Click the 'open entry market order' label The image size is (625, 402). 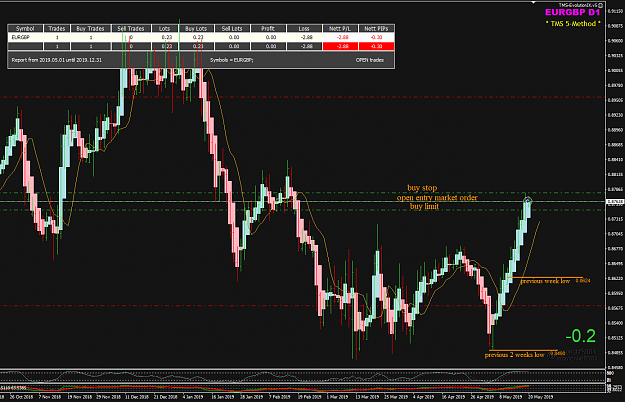[437, 197]
